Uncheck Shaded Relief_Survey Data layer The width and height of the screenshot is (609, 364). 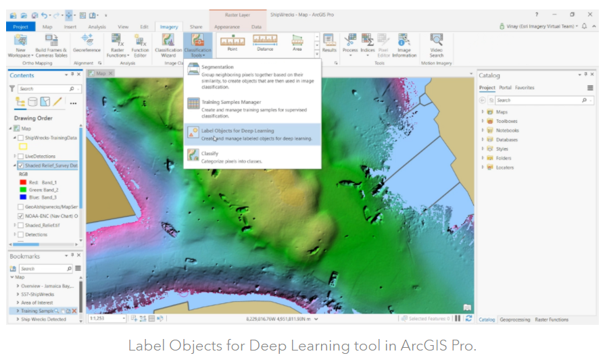(x=20, y=165)
